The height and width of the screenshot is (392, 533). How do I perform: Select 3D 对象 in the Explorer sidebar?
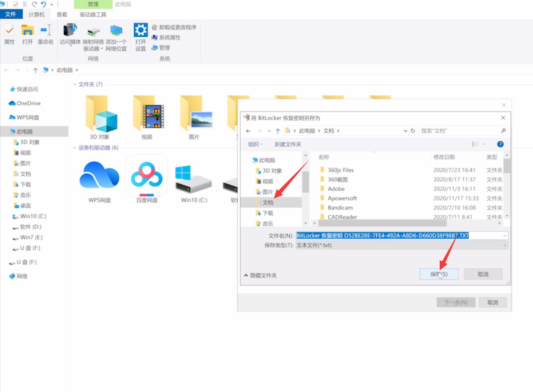(27, 142)
